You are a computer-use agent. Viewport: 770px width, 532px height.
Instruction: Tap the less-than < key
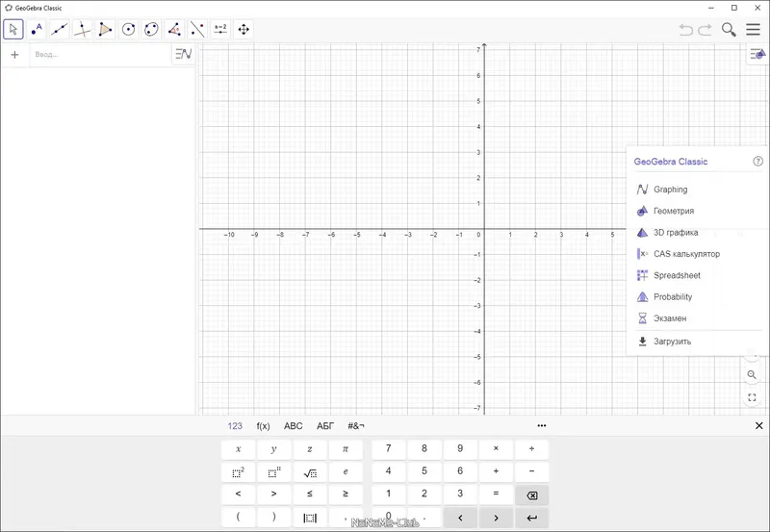tap(238, 494)
